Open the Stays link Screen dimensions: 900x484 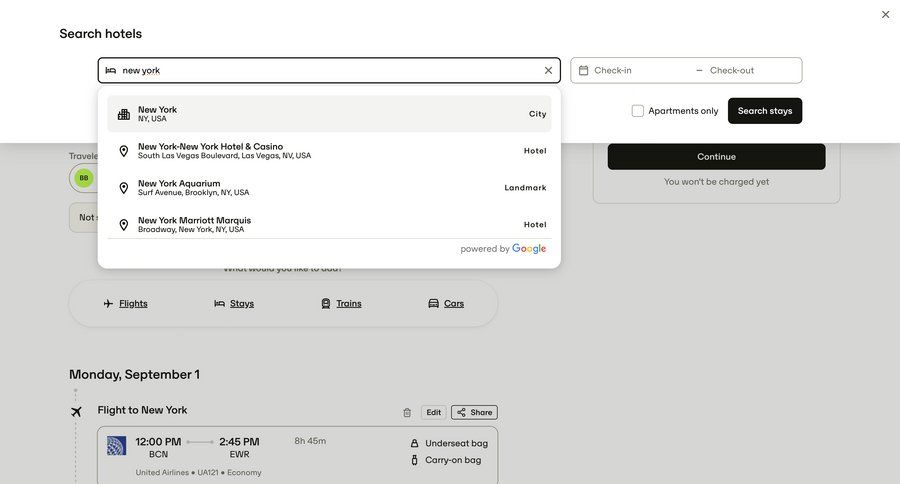(x=242, y=303)
